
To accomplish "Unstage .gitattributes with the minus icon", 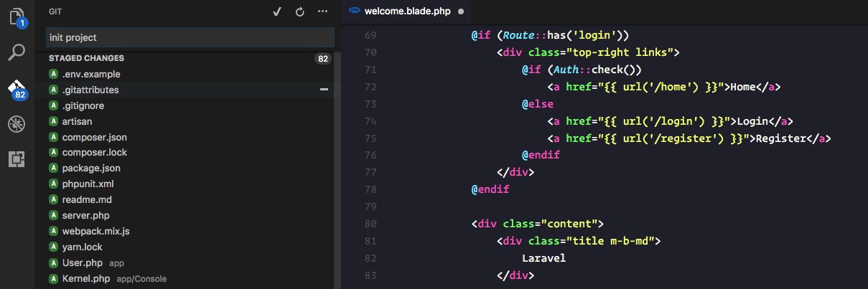I will (x=324, y=90).
